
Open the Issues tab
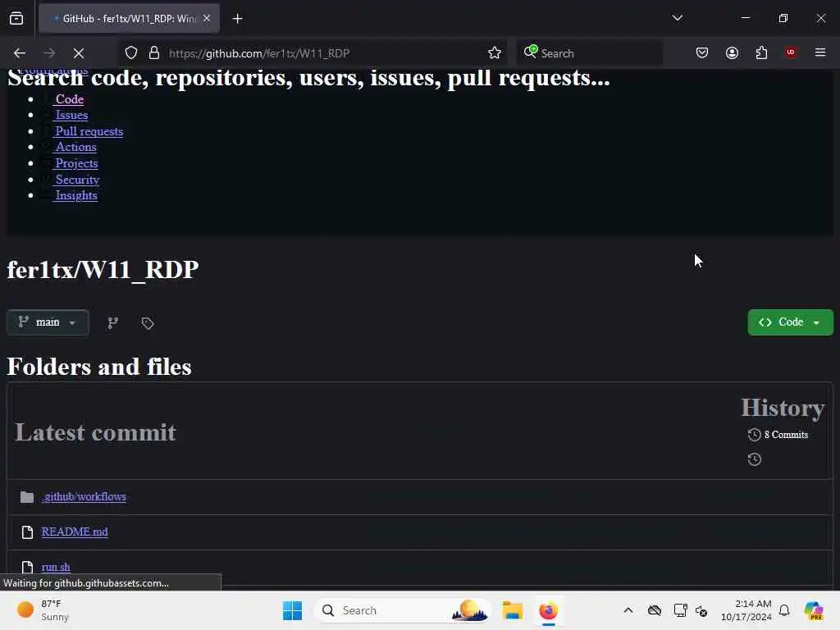[x=72, y=115]
